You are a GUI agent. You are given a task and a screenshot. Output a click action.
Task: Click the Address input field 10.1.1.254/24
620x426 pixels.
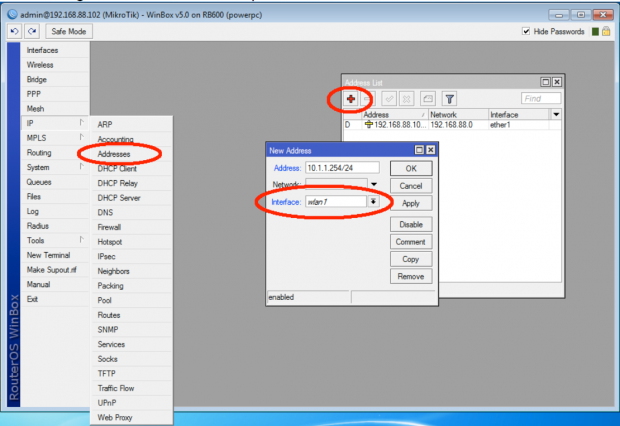(342, 168)
